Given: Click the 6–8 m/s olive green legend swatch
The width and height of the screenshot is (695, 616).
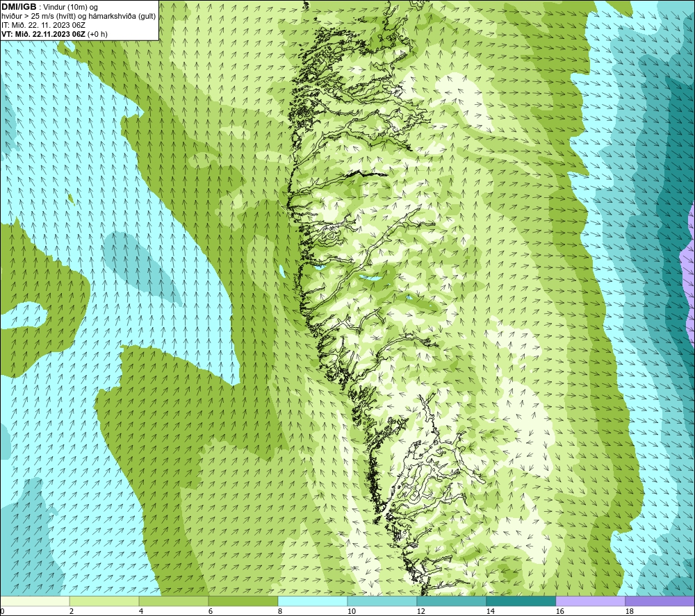Looking at the screenshot, I should coord(243,601).
